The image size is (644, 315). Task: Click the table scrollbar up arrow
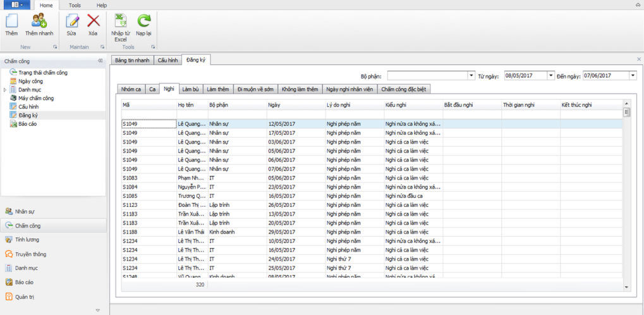pyautogui.click(x=626, y=103)
